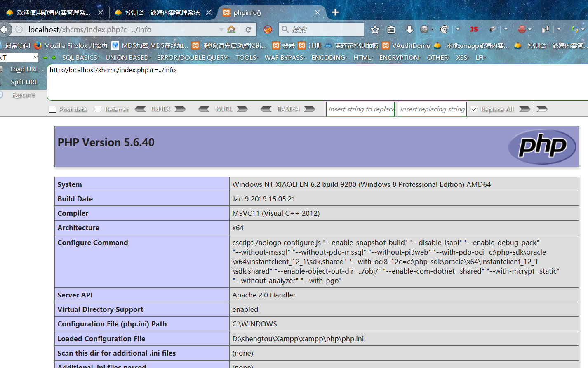This screenshot has height=368, width=588.
Task: Open the 蓝莲花控制面板 bookmark
Action: point(351,45)
